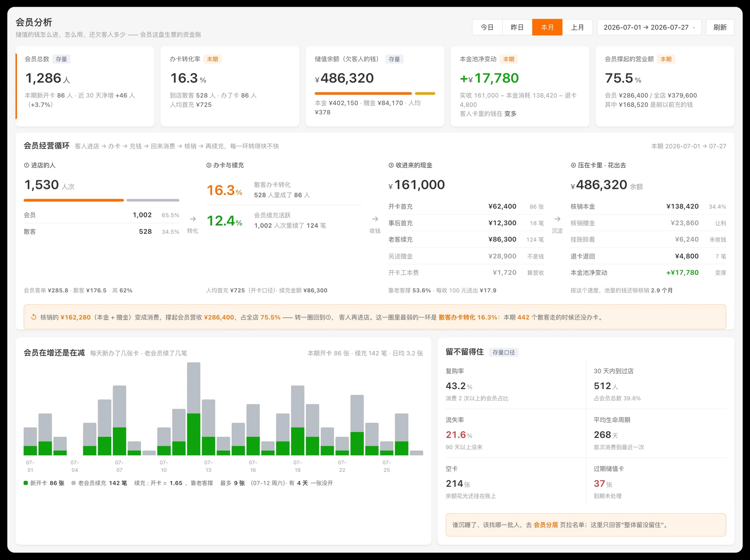750x560 pixels.
Task: Select the 今日 period option
Action: pyautogui.click(x=487, y=27)
